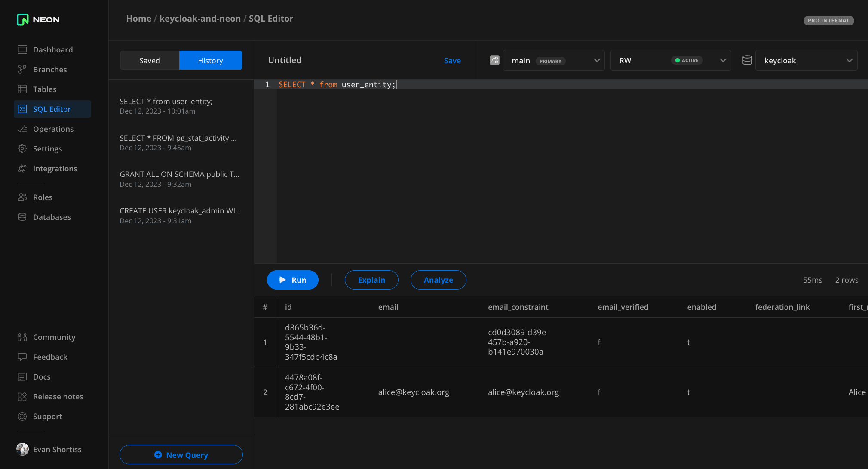868x469 pixels.
Task: Open Settings gear icon
Action: (x=22, y=149)
